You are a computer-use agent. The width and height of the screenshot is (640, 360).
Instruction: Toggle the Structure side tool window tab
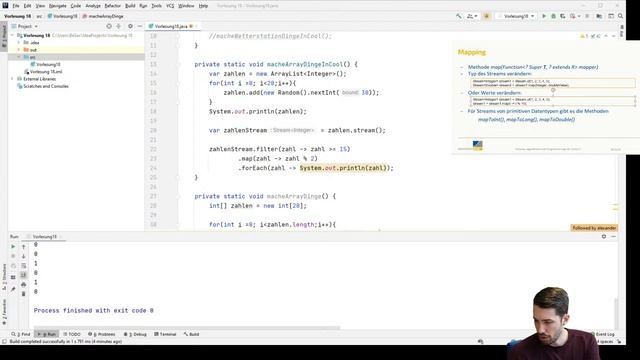tap(4, 278)
